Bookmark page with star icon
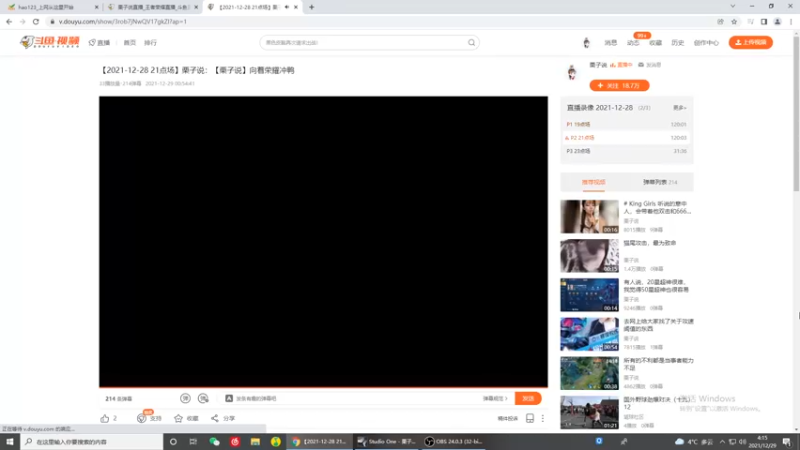This screenshot has height=450, width=800. click(734, 21)
